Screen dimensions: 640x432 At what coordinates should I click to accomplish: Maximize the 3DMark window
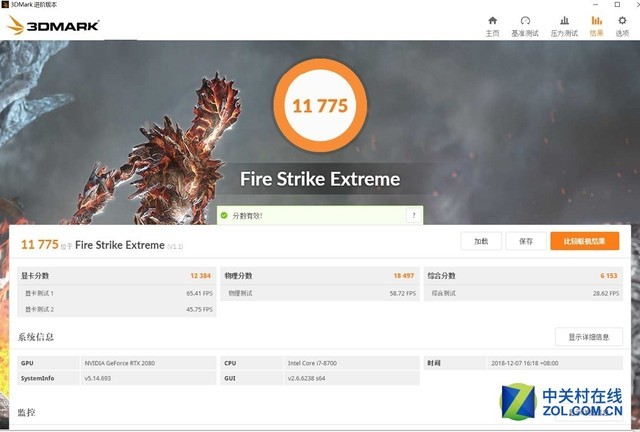[617, 4]
